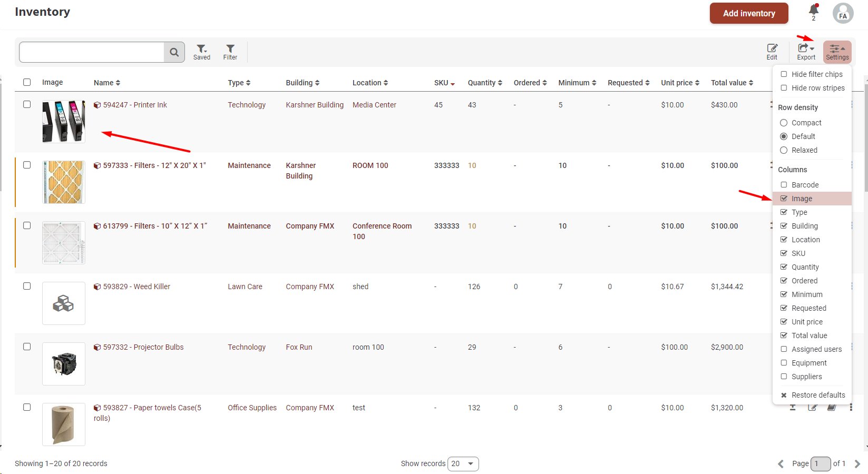This screenshot has width=868, height=474.
Task: Open the Show records dropdown
Action: [x=463, y=463]
